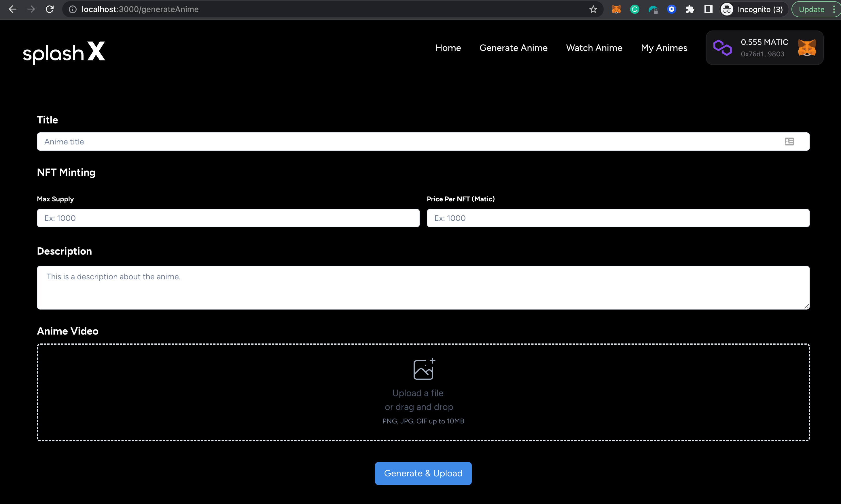
Task: Go to the Home nav item
Action: click(x=448, y=48)
